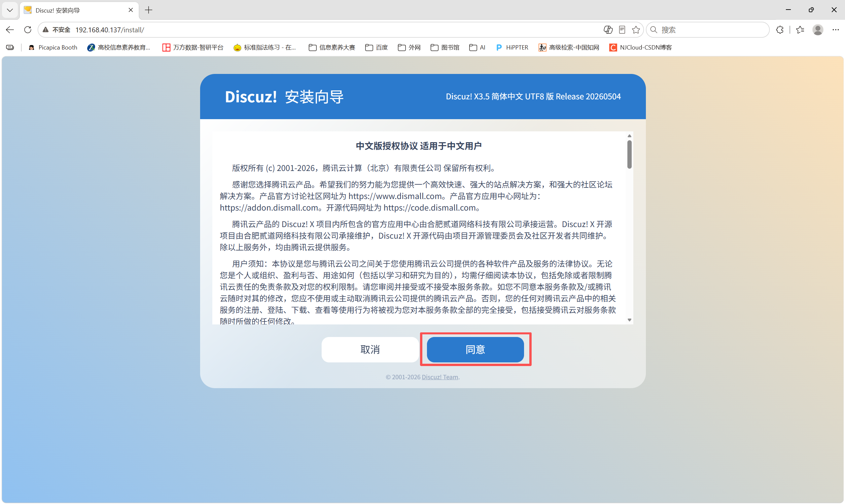Expand the AI bookmark folder

coord(477,48)
